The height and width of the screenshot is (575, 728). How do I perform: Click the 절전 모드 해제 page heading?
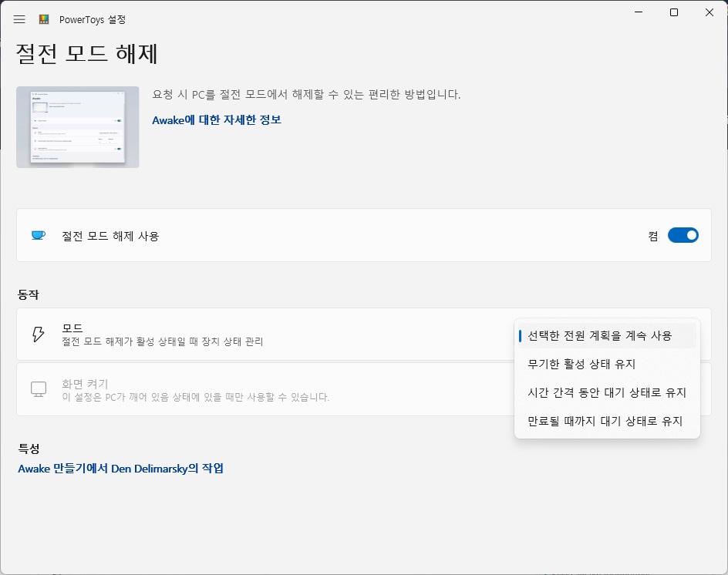coord(87,54)
